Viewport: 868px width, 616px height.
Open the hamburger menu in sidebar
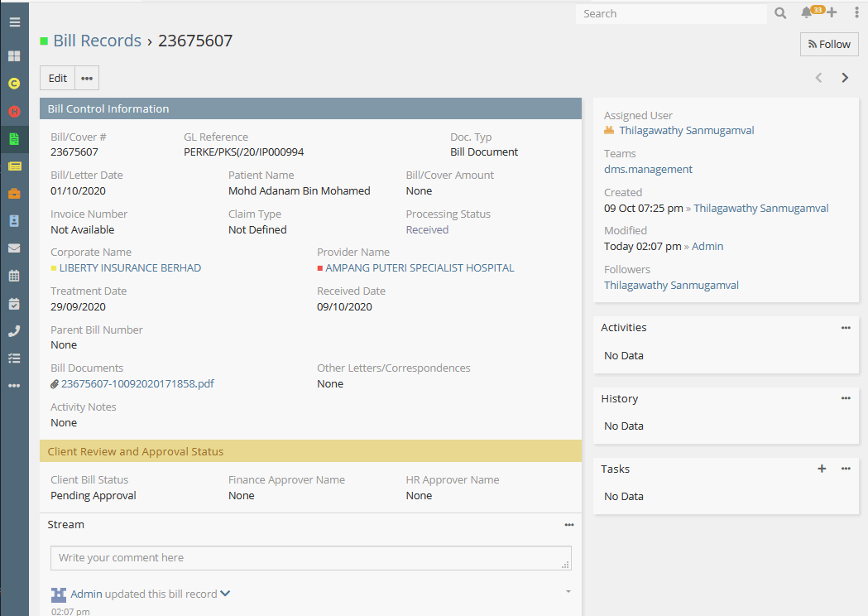14,22
